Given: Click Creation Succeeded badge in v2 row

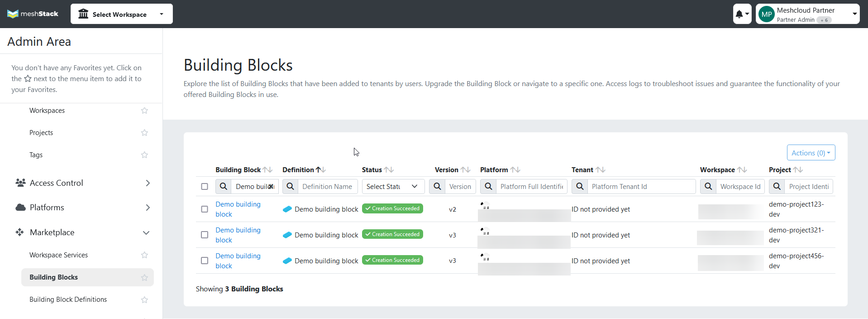Looking at the screenshot, I should [392, 208].
